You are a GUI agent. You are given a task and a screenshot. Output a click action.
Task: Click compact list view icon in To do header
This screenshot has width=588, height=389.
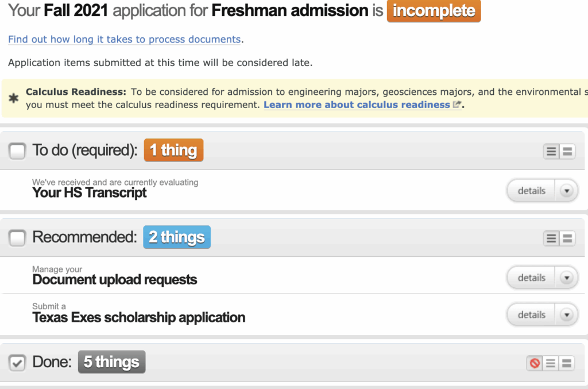pos(551,151)
